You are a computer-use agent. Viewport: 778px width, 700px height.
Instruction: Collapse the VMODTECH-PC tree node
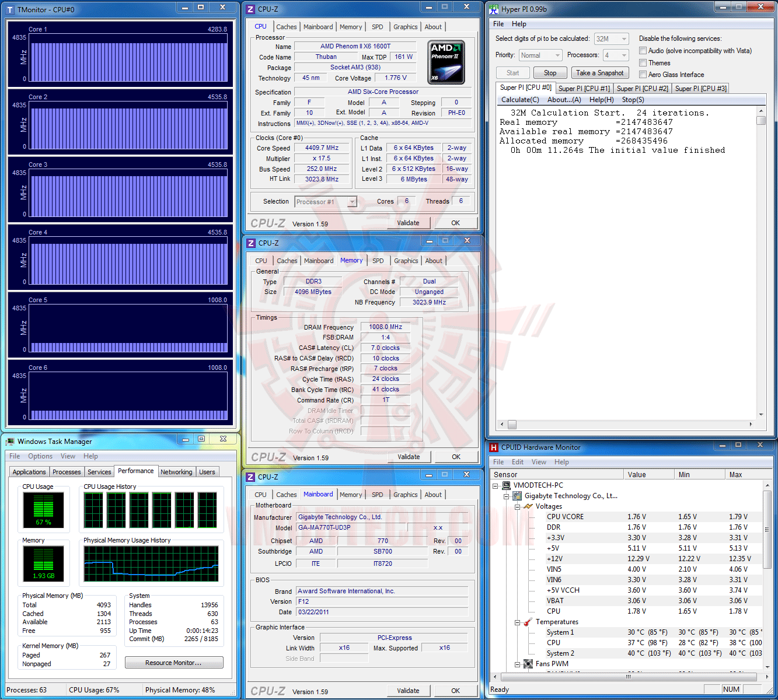495,485
